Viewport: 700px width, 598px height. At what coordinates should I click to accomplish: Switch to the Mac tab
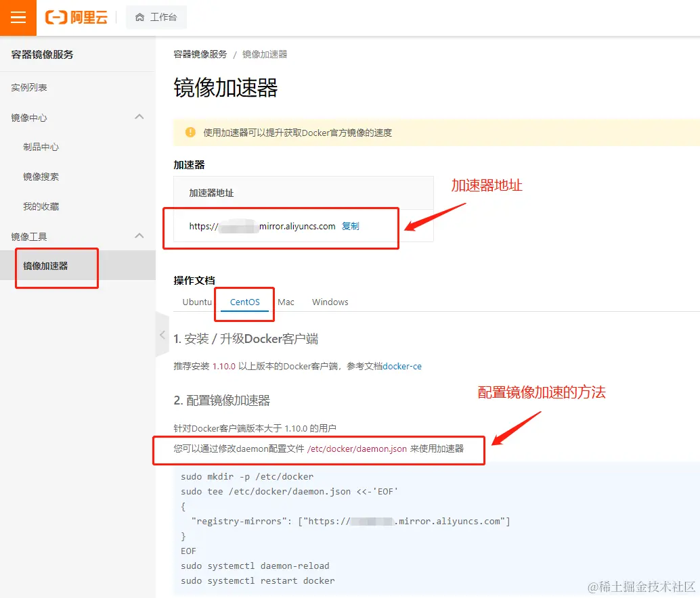point(286,302)
